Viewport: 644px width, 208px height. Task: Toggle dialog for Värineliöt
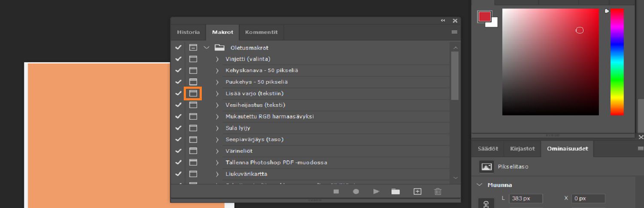point(193,151)
